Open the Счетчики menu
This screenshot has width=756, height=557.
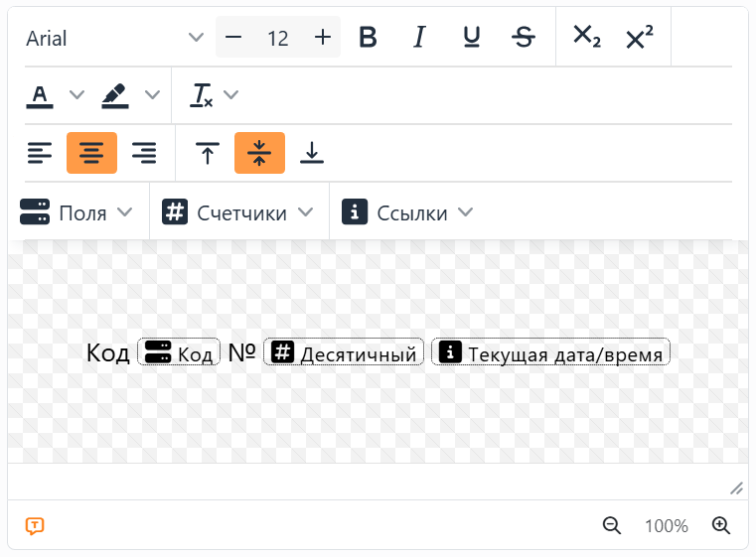[237, 212]
